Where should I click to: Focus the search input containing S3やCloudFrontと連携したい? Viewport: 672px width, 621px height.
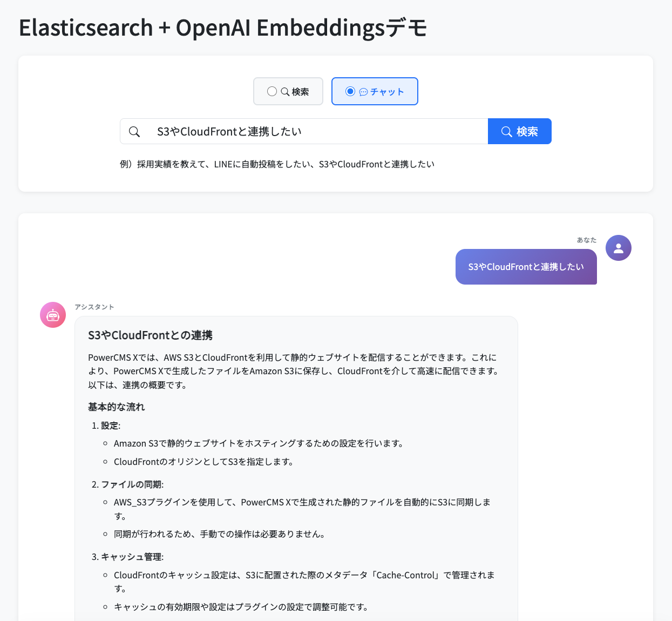coord(302,131)
